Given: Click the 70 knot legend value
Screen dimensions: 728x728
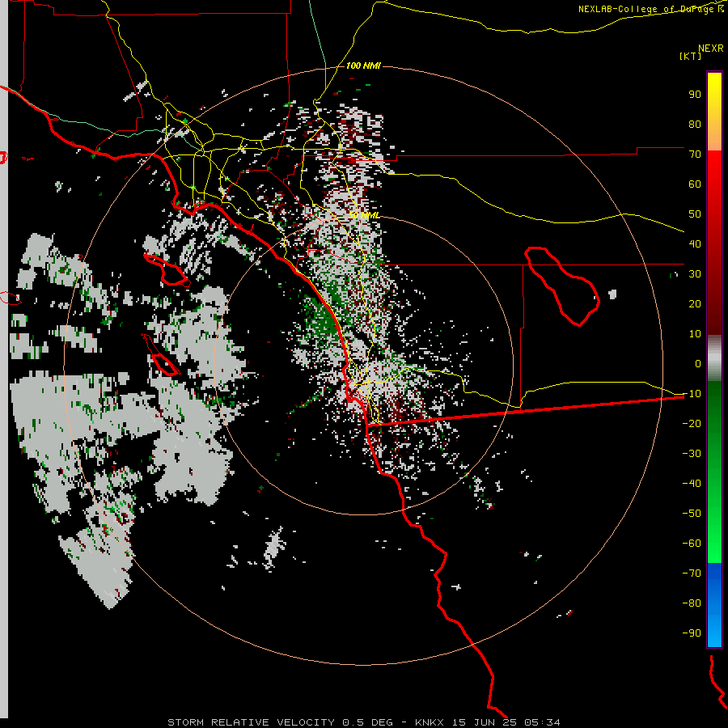Looking at the screenshot, I should pyautogui.click(x=695, y=154).
